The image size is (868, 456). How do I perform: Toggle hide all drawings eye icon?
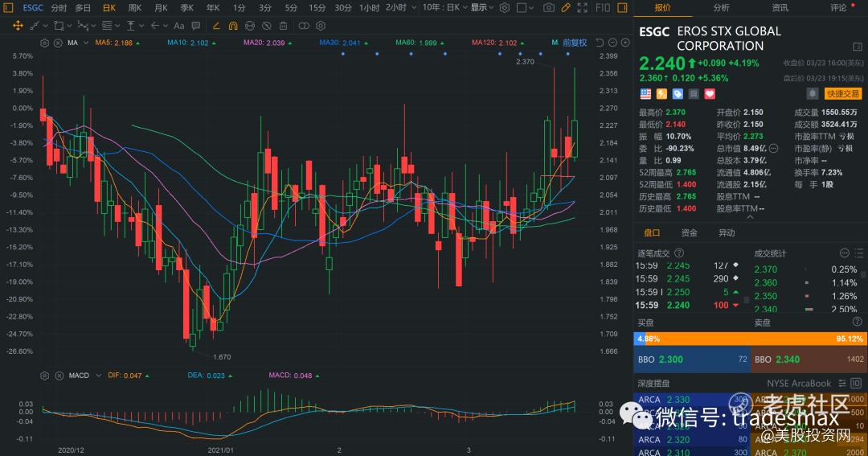click(x=267, y=26)
